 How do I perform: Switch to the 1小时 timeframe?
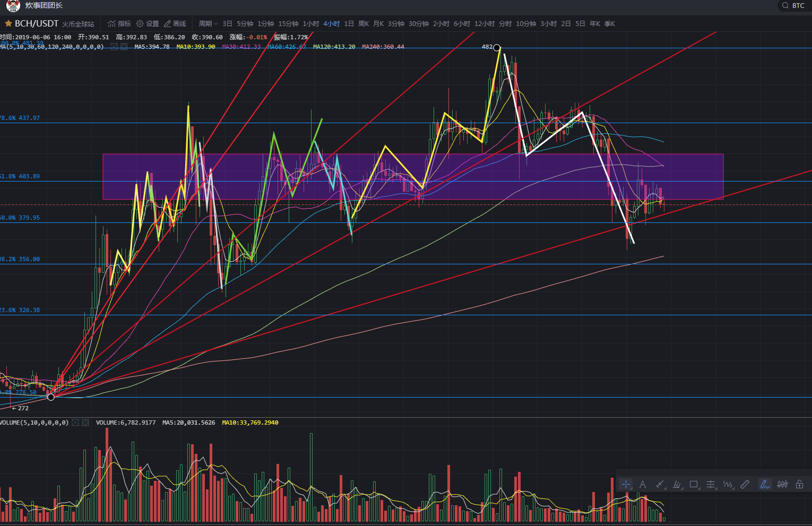click(x=310, y=23)
